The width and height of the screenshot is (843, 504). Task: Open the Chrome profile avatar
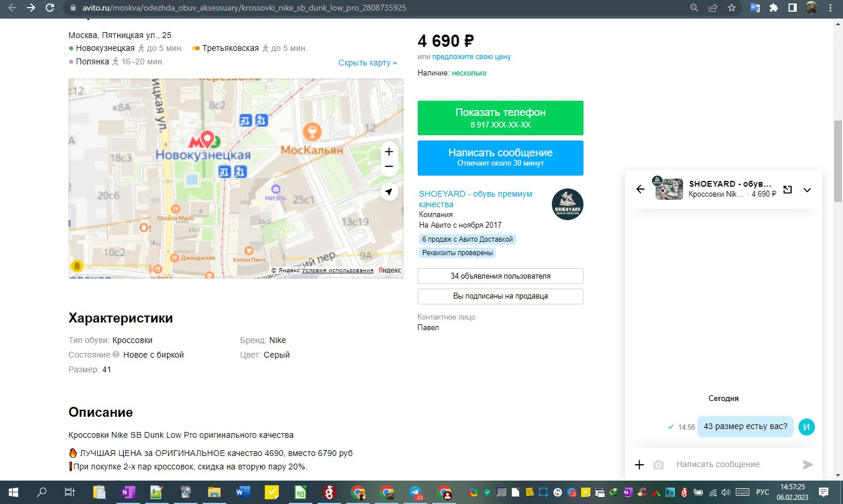811,8
